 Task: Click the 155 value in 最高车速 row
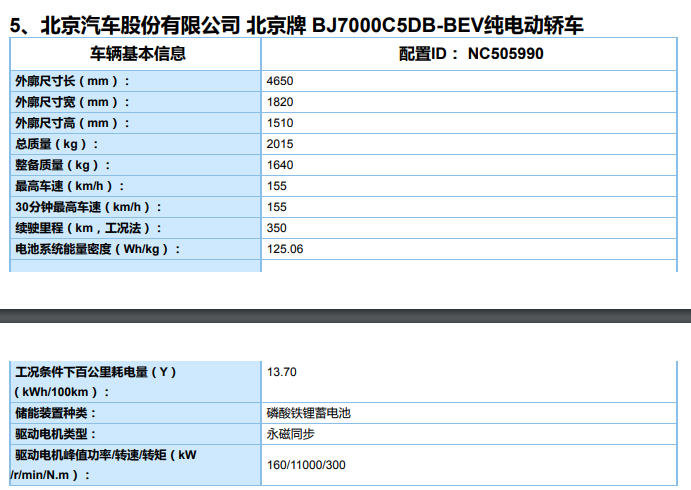[277, 186]
